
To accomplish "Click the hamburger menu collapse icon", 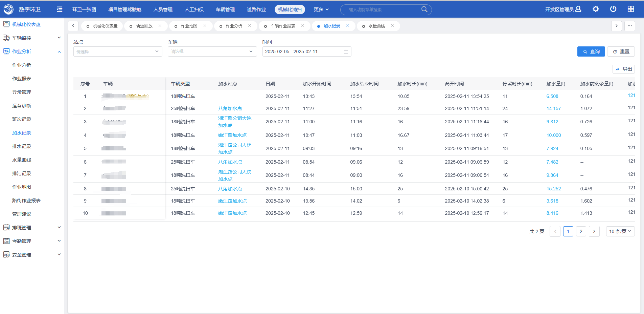I will click(60, 9).
